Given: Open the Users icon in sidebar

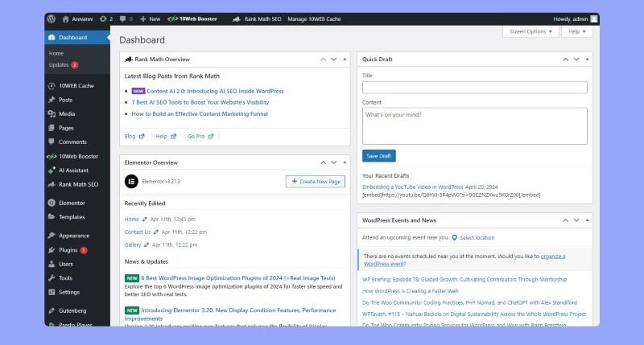Looking at the screenshot, I should 52,264.
